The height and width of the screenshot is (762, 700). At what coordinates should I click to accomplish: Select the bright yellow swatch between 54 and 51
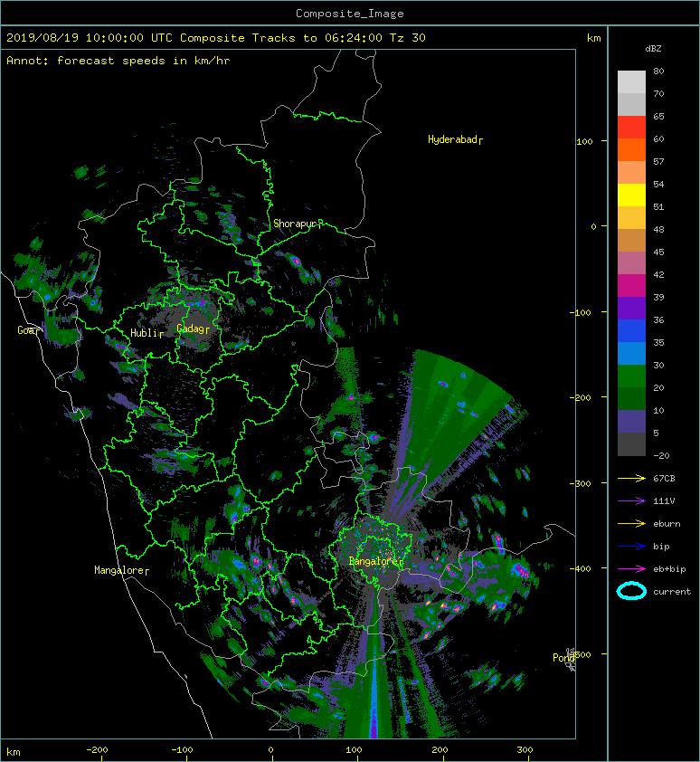[x=631, y=195]
